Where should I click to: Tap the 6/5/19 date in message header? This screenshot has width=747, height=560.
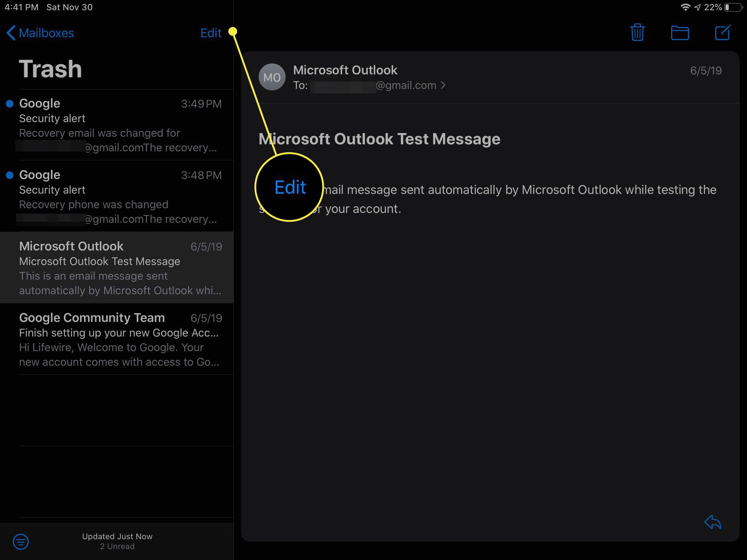coord(706,71)
